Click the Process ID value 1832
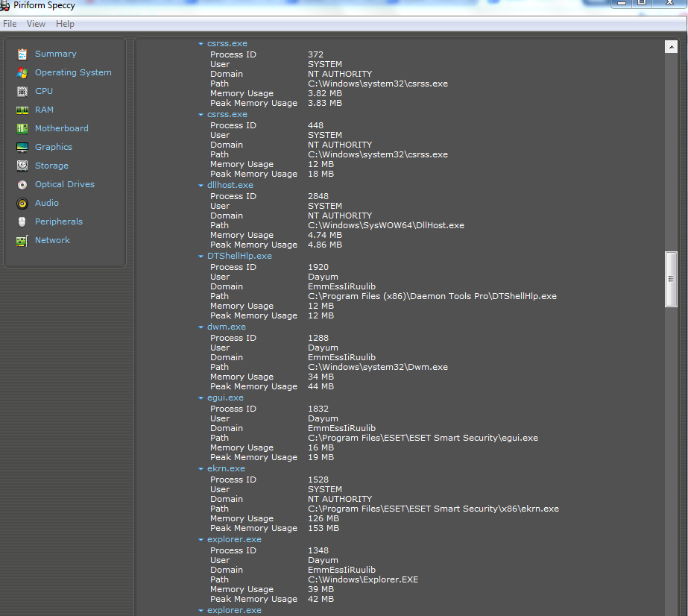Viewport: 688px width, 616px height. (318, 409)
